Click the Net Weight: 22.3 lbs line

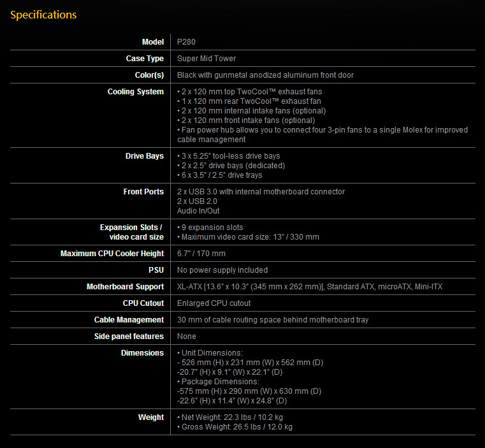pos(230,417)
